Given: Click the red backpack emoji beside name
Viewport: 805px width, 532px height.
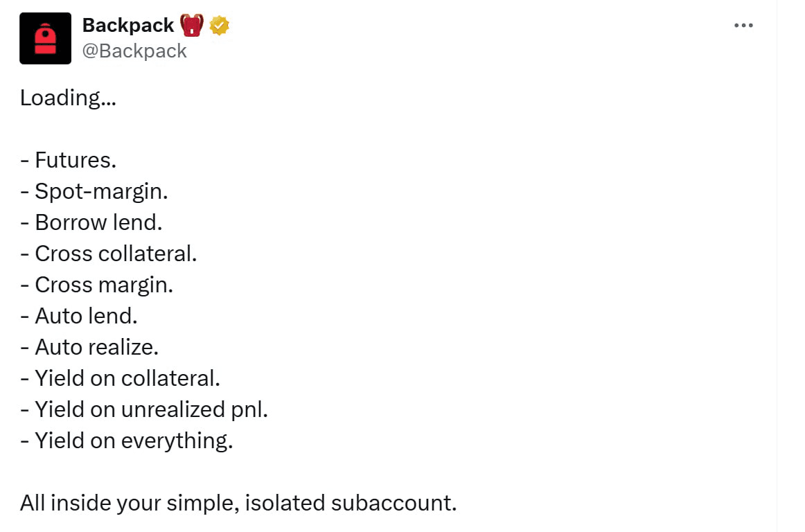Looking at the screenshot, I should 192,26.
